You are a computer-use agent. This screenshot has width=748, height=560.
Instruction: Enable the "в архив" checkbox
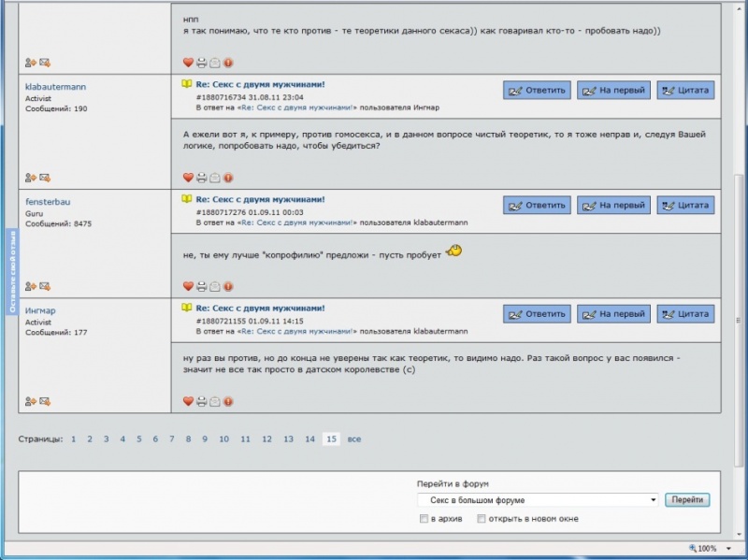pyautogui.click(x=425, y=519)
